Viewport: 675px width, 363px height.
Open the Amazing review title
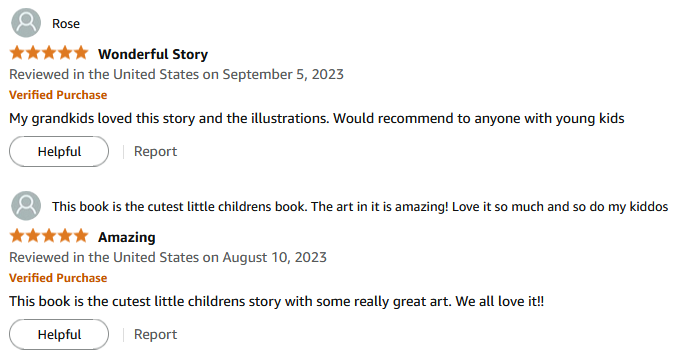[127, 237]
